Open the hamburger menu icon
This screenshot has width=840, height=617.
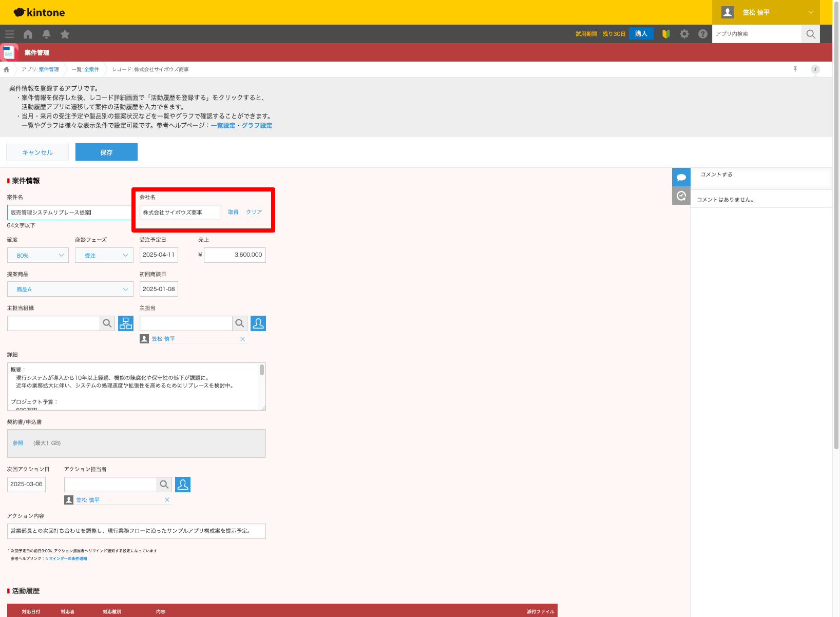pyautogui.click(x=9, y=34)
